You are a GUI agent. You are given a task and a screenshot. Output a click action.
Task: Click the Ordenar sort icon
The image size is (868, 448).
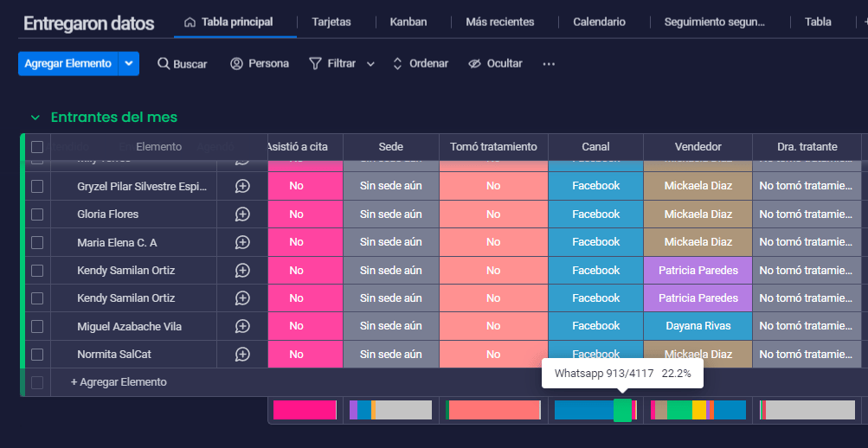click(x=397, y=64)
